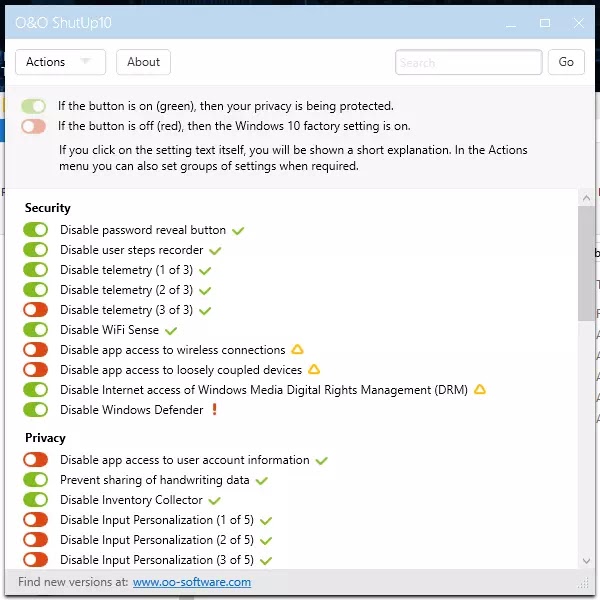Click red exclamation mark beside Windows Defender

tap(215, 409)
